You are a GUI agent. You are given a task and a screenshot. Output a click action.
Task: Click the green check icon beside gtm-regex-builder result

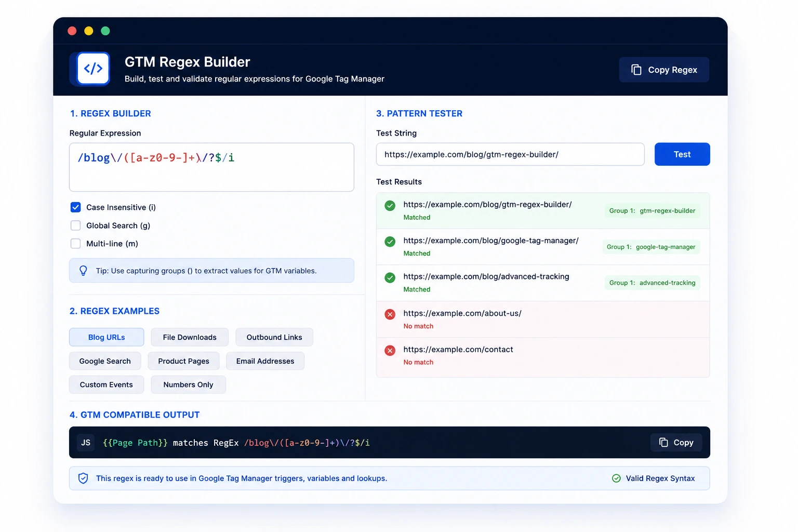click(x=390, y=206)
